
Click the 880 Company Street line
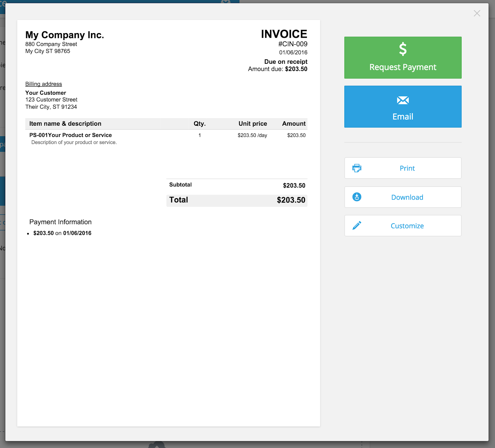tap(51, 44)
